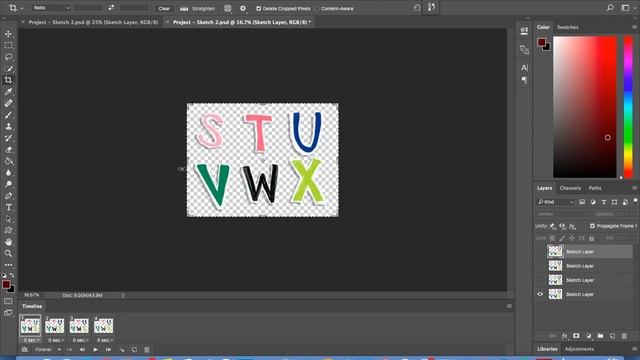Select the Clone Stamp tool

click(x=8, y=127)
